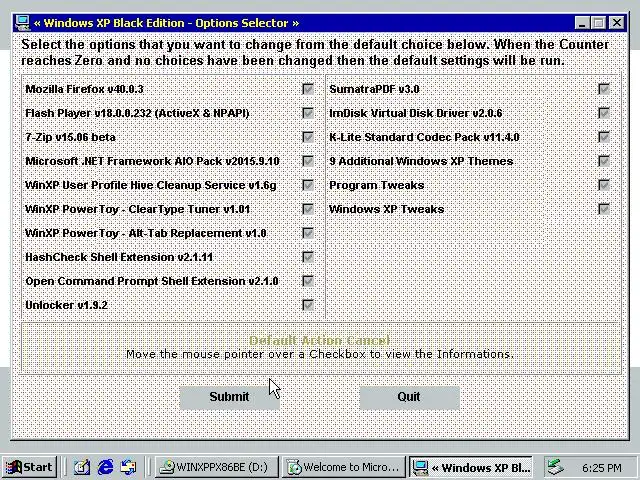Click the SumatraPDF v3.0 label
The width and height of the screenshot is (640, 480).
coord(374,89)
